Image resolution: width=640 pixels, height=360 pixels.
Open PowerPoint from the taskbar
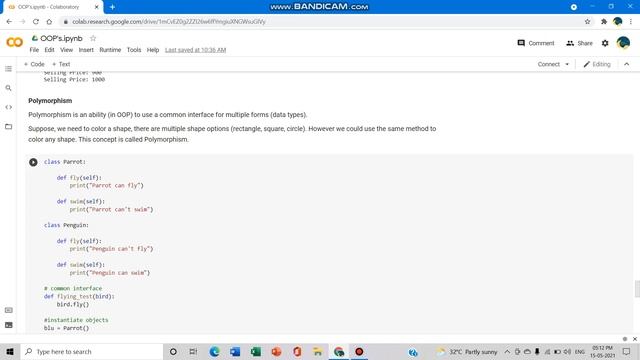click(276, 351)
